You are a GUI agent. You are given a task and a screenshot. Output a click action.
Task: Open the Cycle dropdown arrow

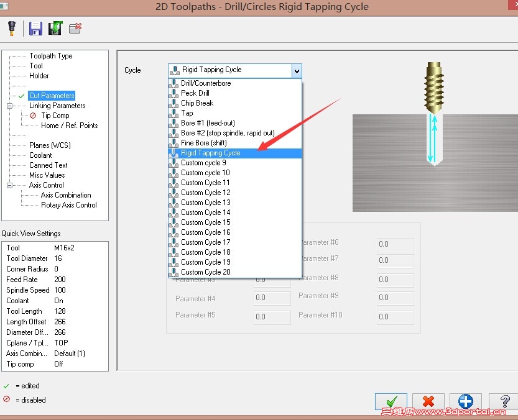click(x=297, y=71)
